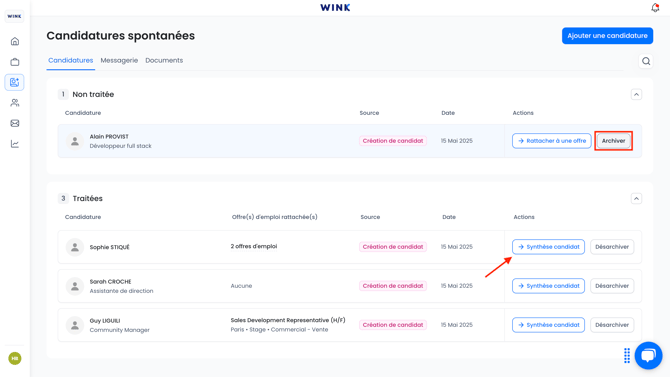Archive Alain PROVIST's application
Image resolution: width=670 pixels, height=377 pixels.
pyautogui.click(x=613, y=141)
